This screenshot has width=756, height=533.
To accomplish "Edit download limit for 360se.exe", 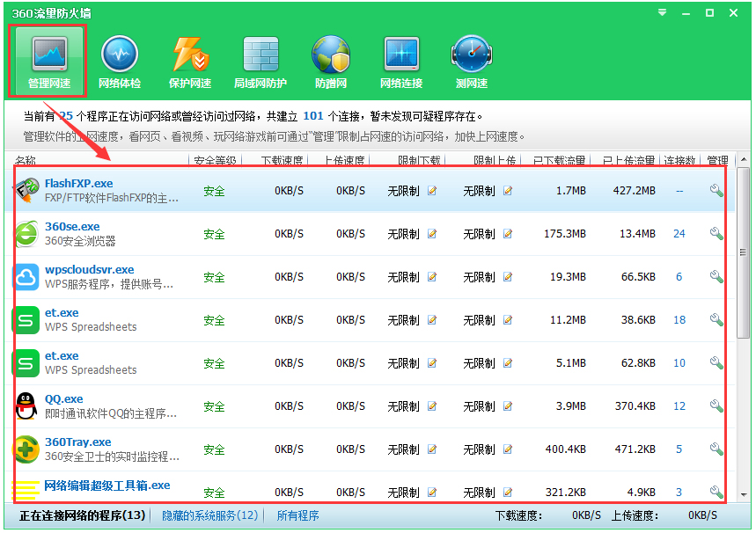I will (431, 234).
